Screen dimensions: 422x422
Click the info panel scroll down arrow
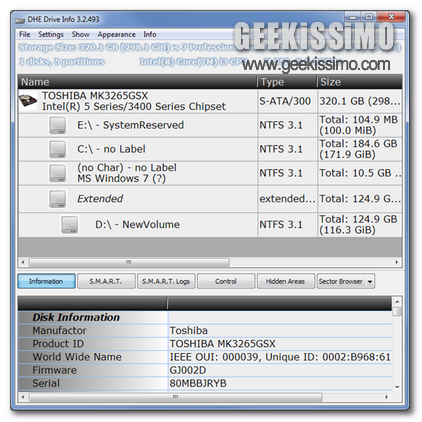click(x=397, y=387)
